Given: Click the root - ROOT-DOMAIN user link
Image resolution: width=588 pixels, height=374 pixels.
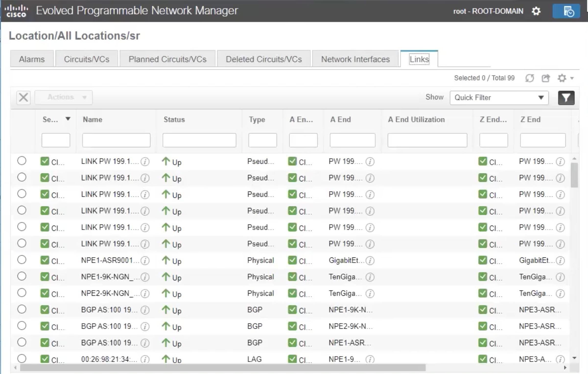Looking at the screenshot, I should click(x=488, y=11).
